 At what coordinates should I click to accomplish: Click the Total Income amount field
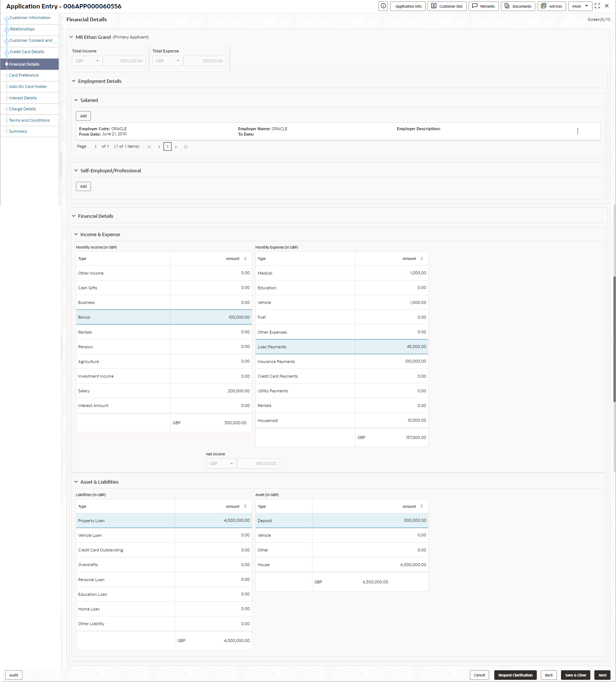[124, 61]
